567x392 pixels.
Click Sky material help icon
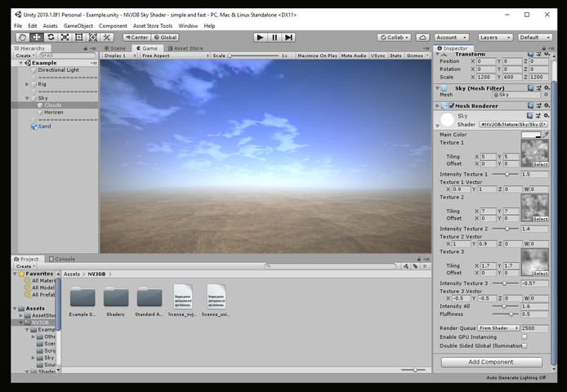tap(530, 116)
